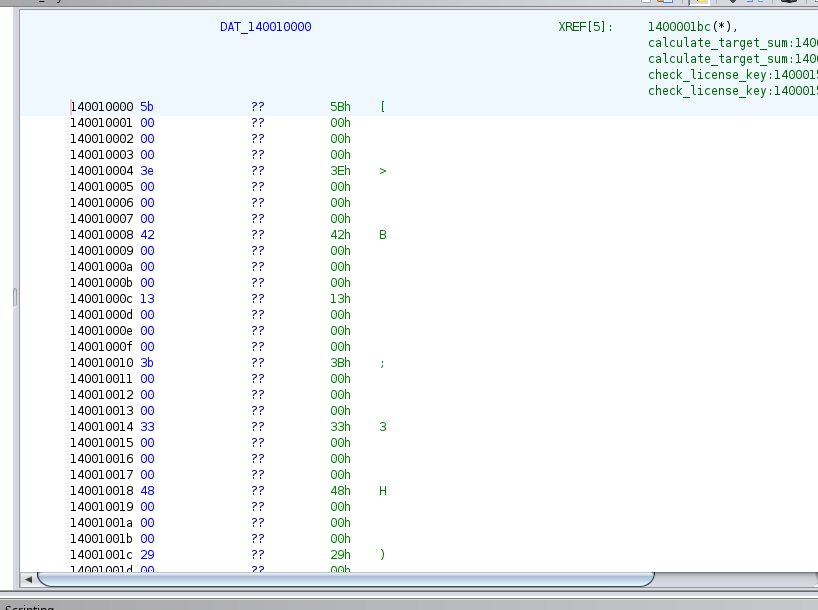This screenshot has width=818, height=610.
Task: Select the 42h value
Action: (x=340, y=235)
